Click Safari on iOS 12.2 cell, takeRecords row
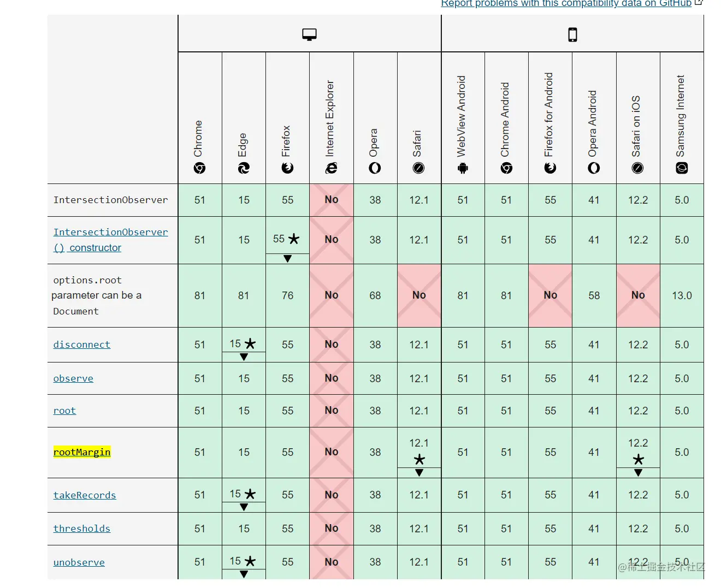Viewport: 721px width, 588px height. (638, 495)
